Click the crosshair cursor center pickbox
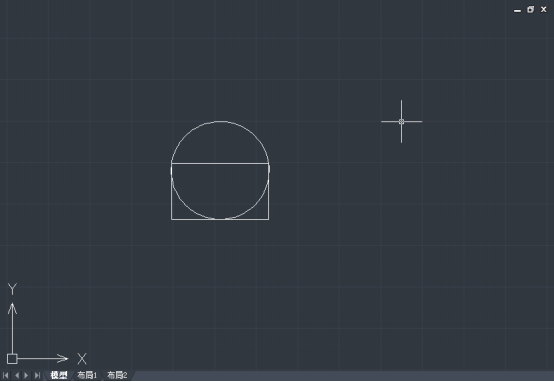This screenshot has height=382, width=554. pyautogui.click(x=401, y=122)
